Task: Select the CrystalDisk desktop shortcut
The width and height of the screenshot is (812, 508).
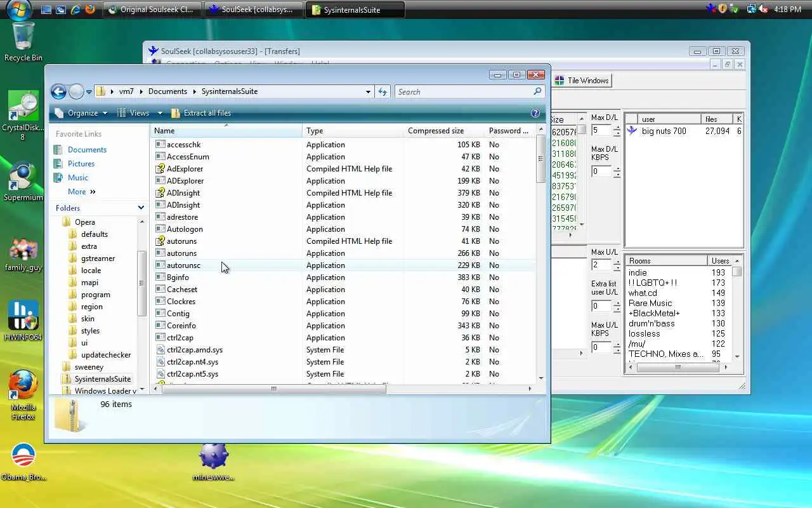Action: tap(23, 116)
